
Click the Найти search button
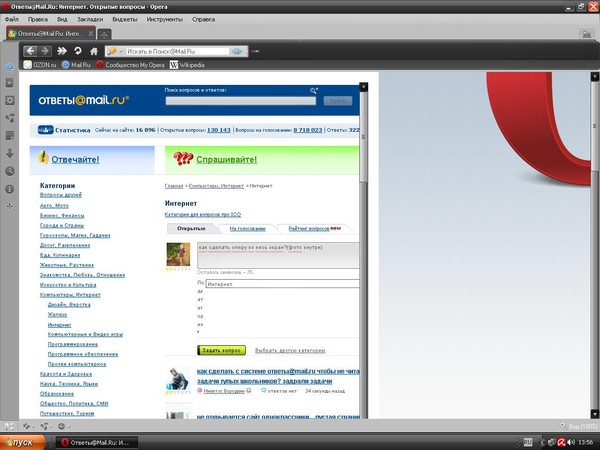(x=338, y=101)
